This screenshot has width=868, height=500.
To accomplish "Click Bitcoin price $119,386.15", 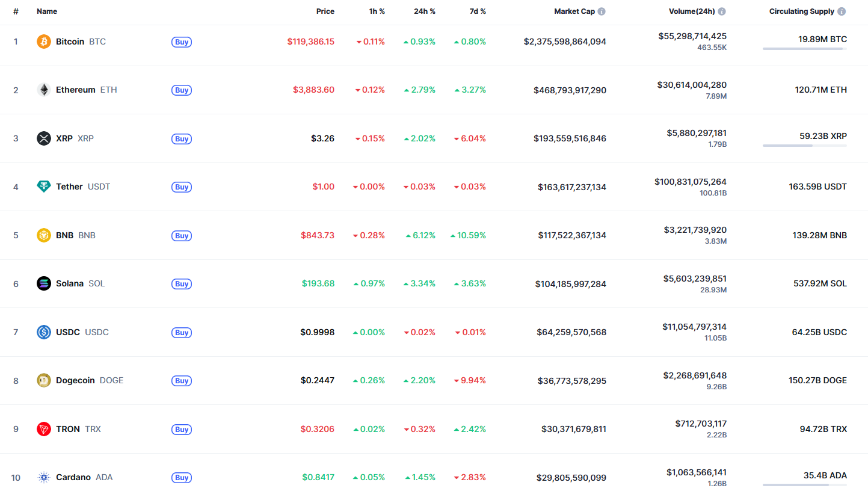I will point(310,42).
